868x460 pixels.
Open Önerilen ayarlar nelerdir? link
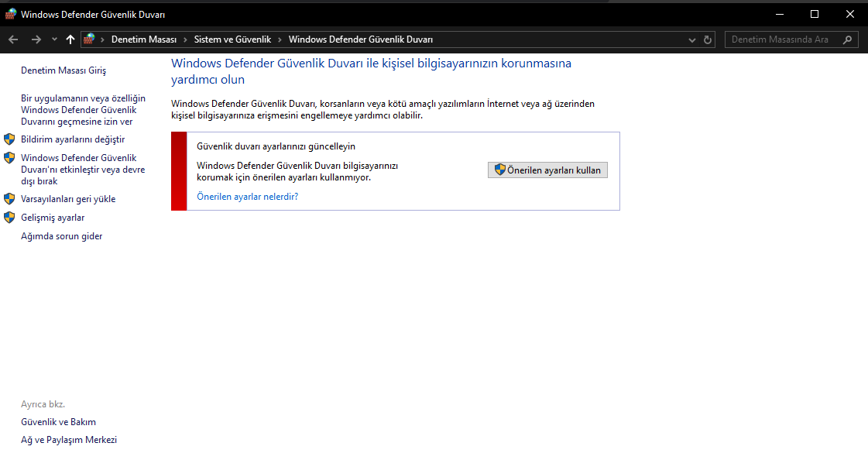248,197
